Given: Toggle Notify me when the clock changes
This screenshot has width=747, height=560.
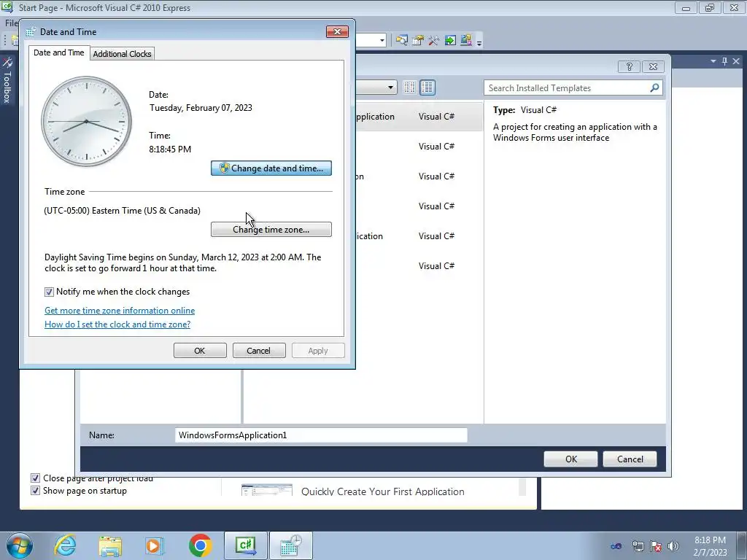Looking at the screenshot, I should point(49,292).
